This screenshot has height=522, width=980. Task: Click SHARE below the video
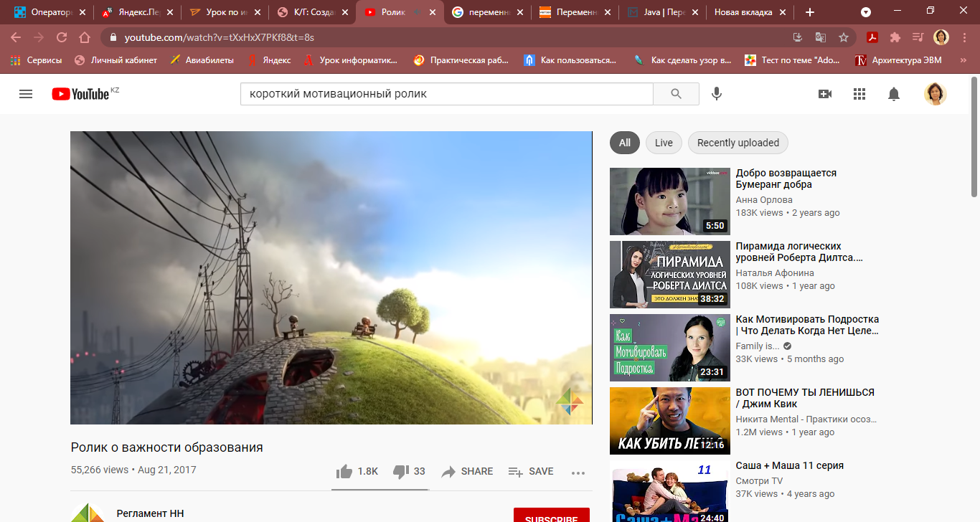(467, 471)
